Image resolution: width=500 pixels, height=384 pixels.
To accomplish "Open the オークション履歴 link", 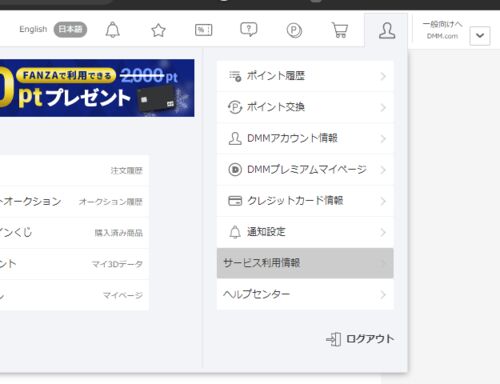I will click(x=111, y=202).
